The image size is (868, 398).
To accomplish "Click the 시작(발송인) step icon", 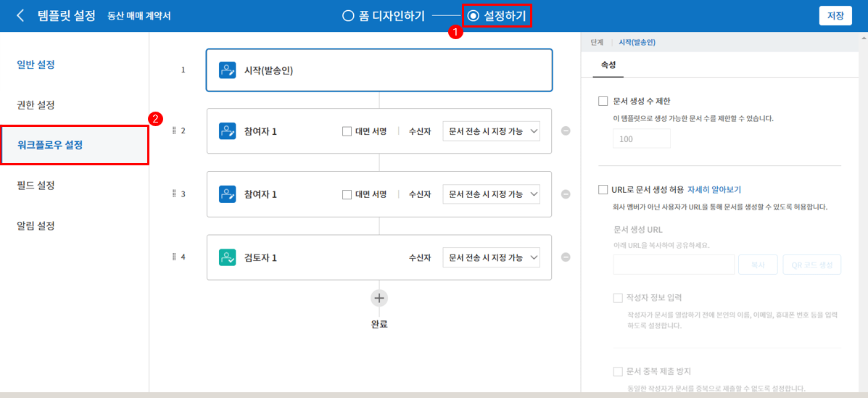I will pos(228,70).
